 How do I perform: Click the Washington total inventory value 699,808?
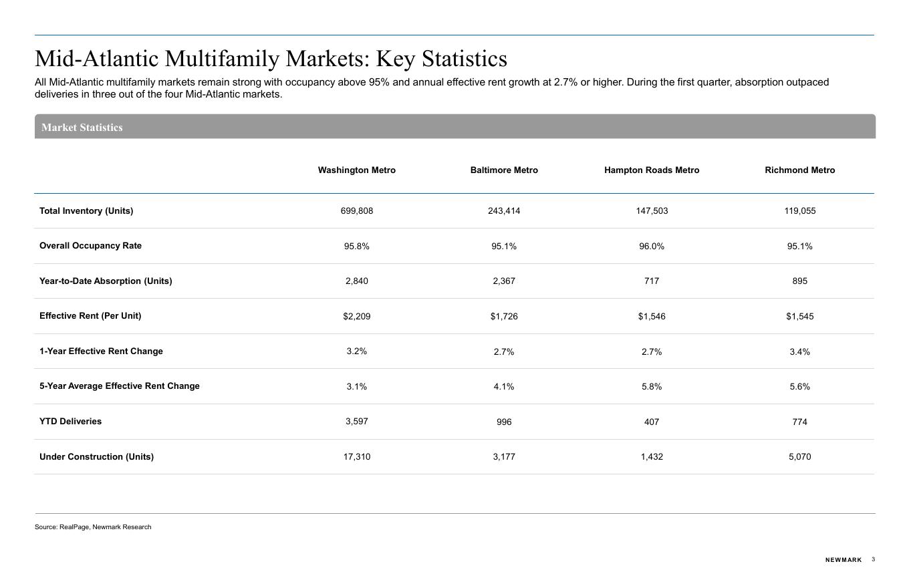point(356,211)
